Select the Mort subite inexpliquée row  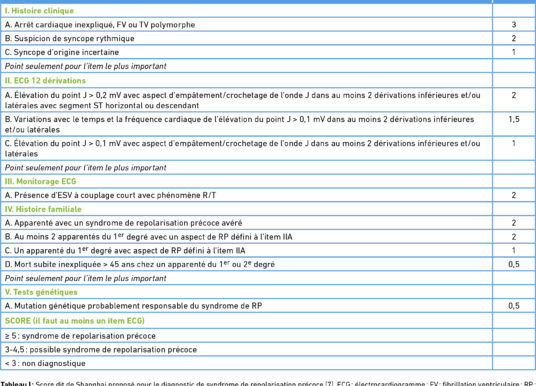pyautogui.click(x=268, y=264)
